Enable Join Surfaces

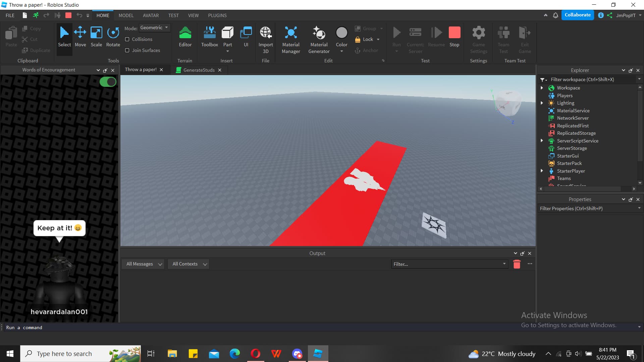127,50
